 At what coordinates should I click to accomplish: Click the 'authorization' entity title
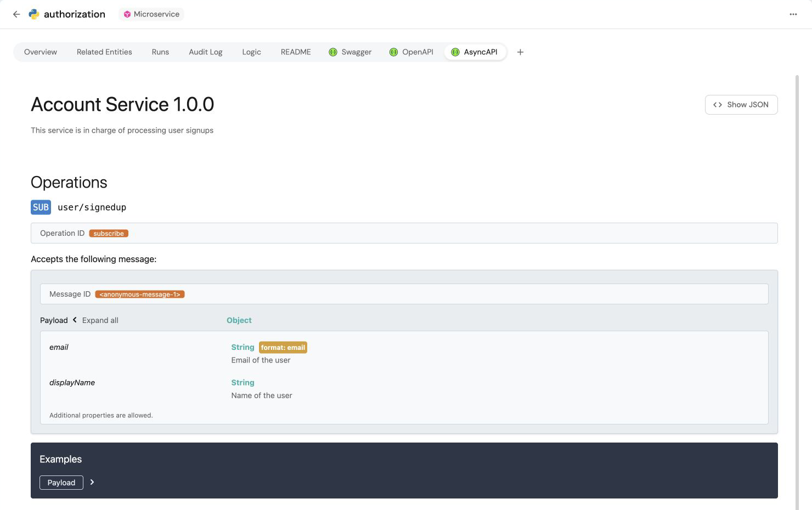click(x=75, y=14)
